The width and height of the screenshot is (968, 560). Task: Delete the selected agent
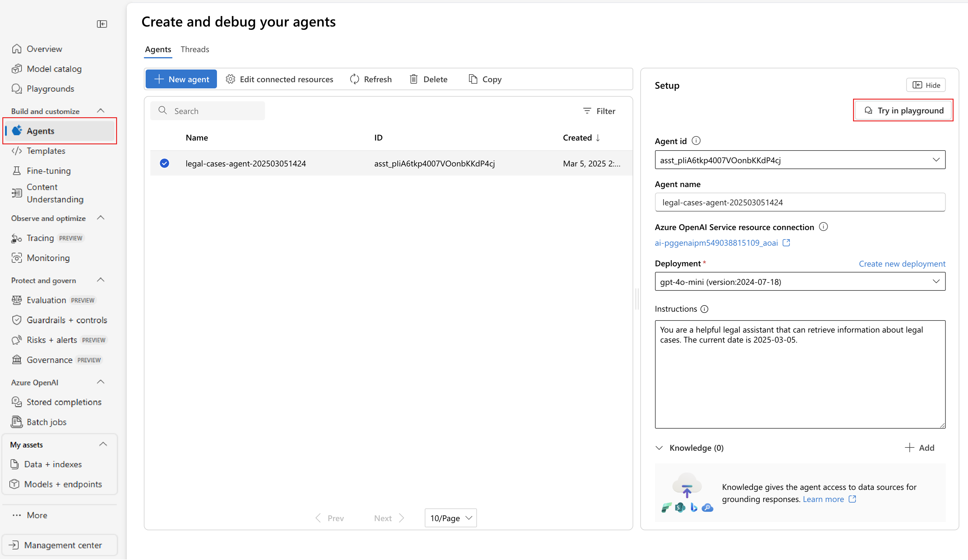pyautogui.click(x=429, y=79)
